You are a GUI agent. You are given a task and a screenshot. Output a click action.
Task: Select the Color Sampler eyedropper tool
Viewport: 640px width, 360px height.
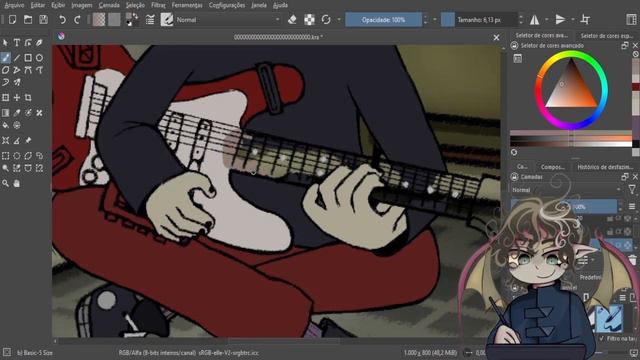[x=17, y=113]
